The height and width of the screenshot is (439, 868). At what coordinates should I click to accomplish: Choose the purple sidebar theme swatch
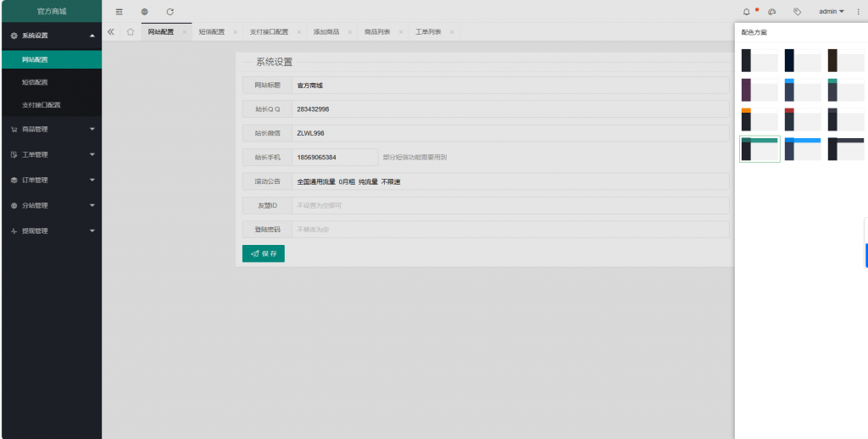click(759, 90)
